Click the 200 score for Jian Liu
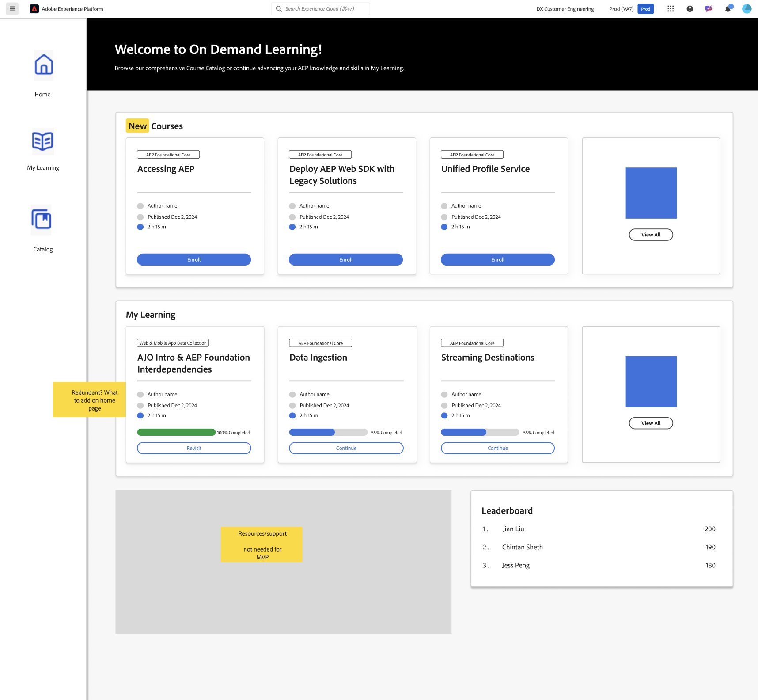This screenshot has height=700, width=758. (710, 529)
